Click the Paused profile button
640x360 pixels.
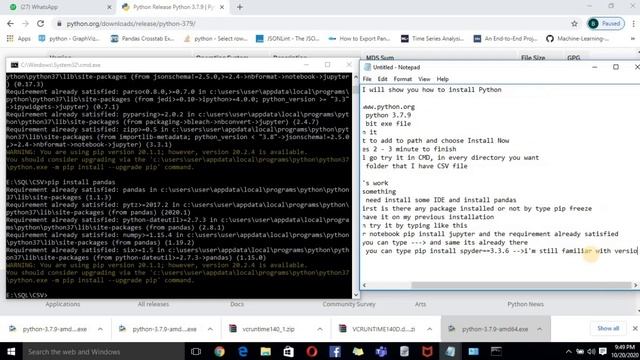click(x=606, y=24)
